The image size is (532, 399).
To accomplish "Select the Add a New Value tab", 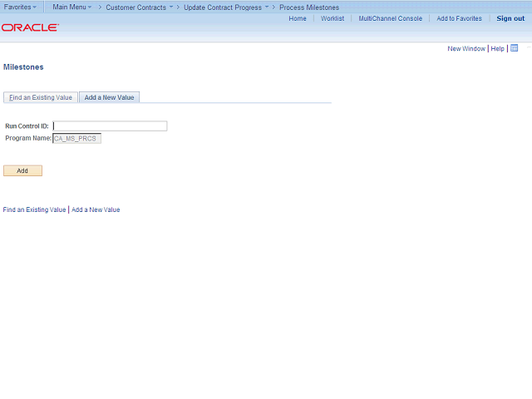I will tap(109, 97).
